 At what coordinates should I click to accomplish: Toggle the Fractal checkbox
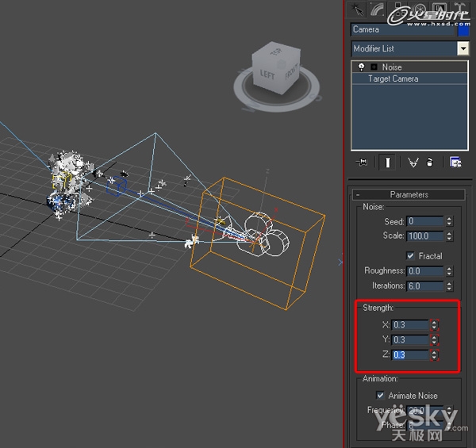(x=410, y=255)
